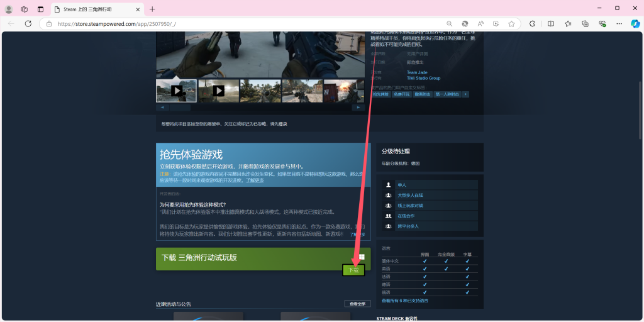This screenshot has width=644, height=322.
Task: Click the thumbnail strip scroll handle
Action: (x=180, y=108)
